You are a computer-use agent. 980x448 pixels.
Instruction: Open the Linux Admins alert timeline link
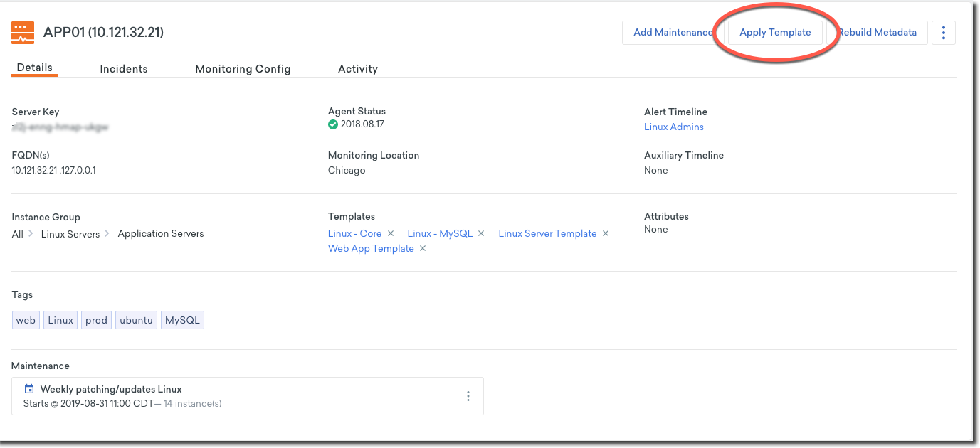673,127
